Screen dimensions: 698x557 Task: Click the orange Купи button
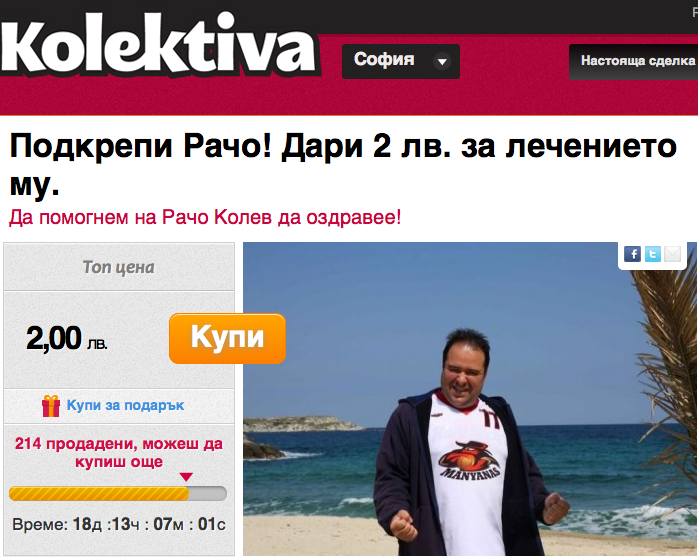(x=227, y=338)
